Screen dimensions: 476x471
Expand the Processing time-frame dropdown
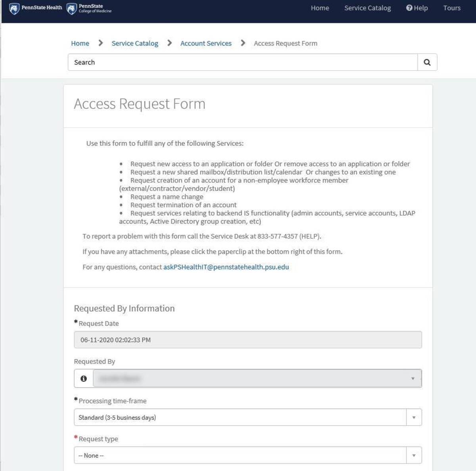pyautogui.click(x=414, y=417)
